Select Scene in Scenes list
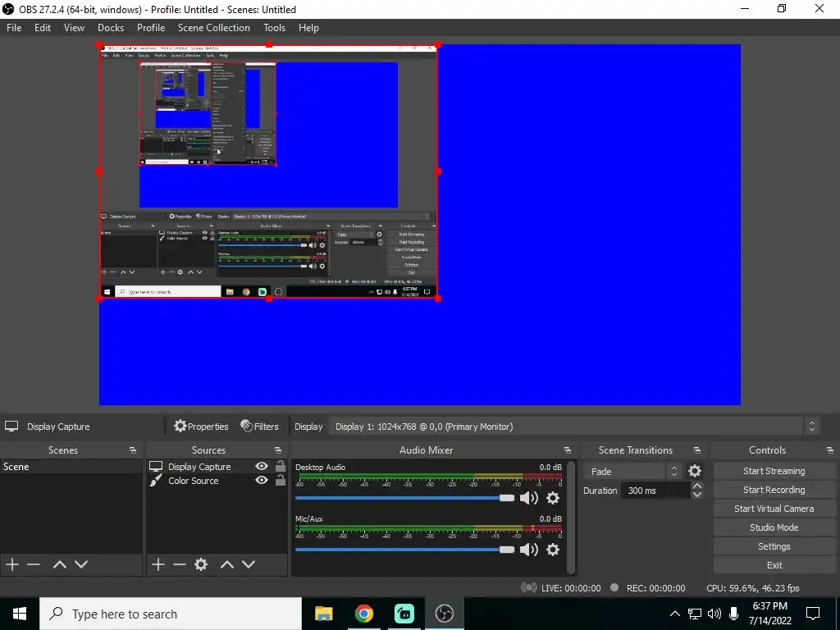Image resolution: width=840 pixels, height=630 pixels. click(71, 467)
